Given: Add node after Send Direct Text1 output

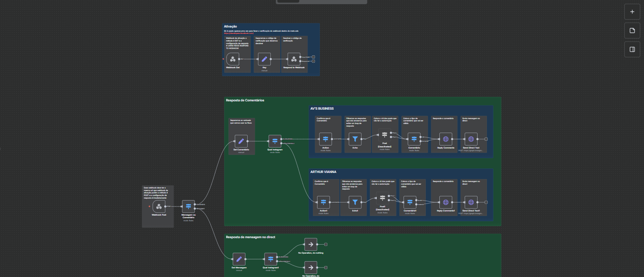Looking at the screenshot, I should coord(486,202).
